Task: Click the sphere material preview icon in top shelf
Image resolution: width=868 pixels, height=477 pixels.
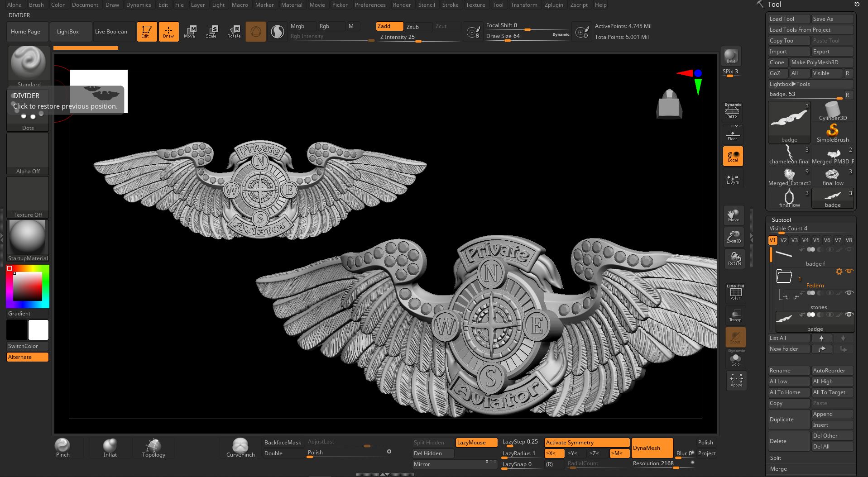Action: coord(256,32)
